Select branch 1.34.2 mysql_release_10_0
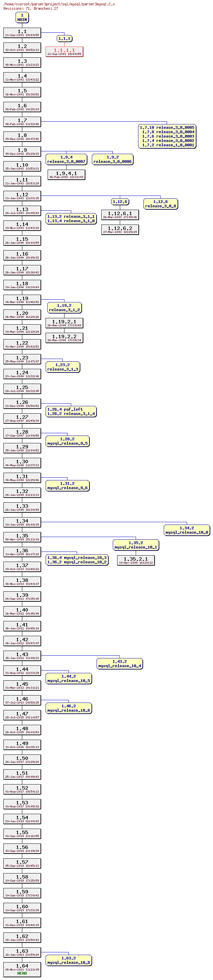The height and width of the screenshot is (980, 213). point(187,530)
